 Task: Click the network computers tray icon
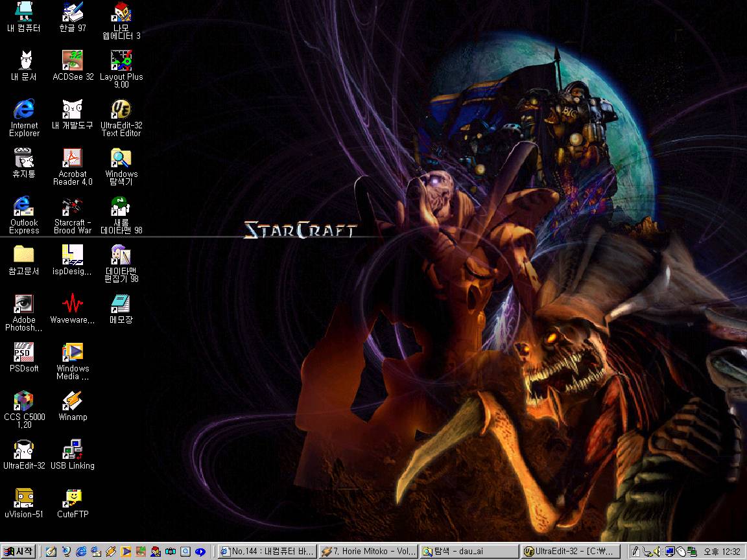692,552
